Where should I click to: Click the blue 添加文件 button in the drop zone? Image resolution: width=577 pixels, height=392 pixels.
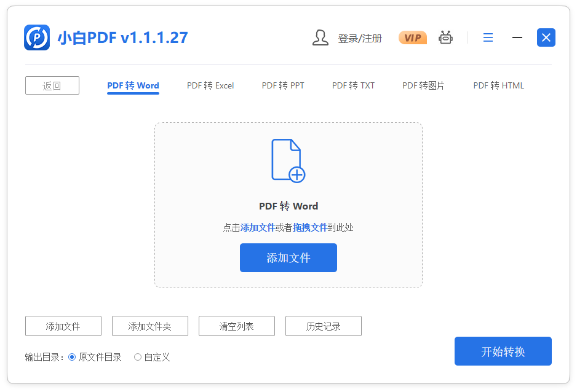[288, 258]
